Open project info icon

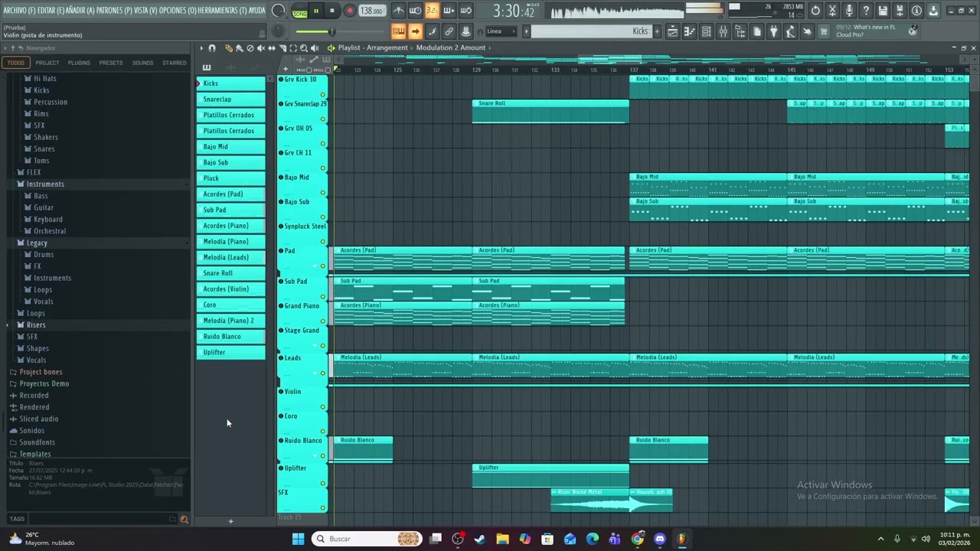point(916,11)
